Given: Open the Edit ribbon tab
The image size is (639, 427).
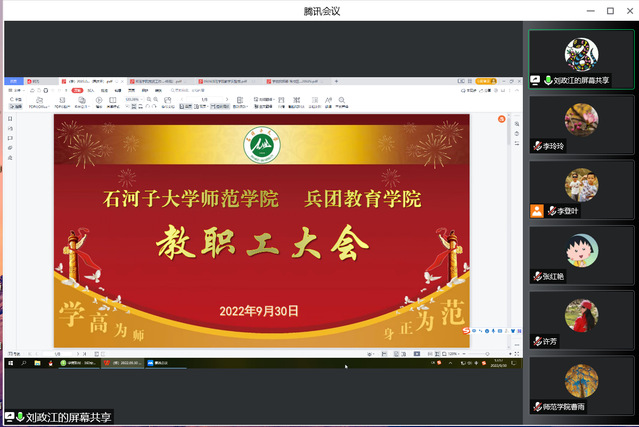Looking at the screenshot, I should pos(118,90).
